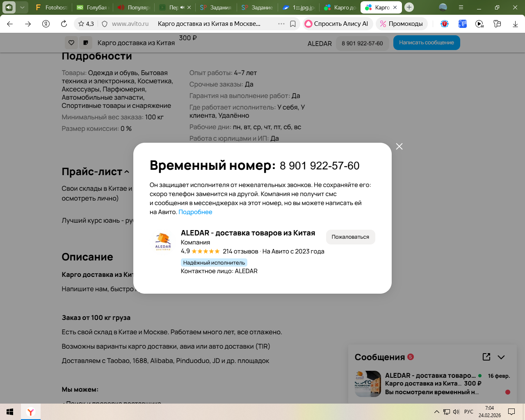The image size is (525, 420).
Task: Add a note with the note icon
Action: (86, 43)
